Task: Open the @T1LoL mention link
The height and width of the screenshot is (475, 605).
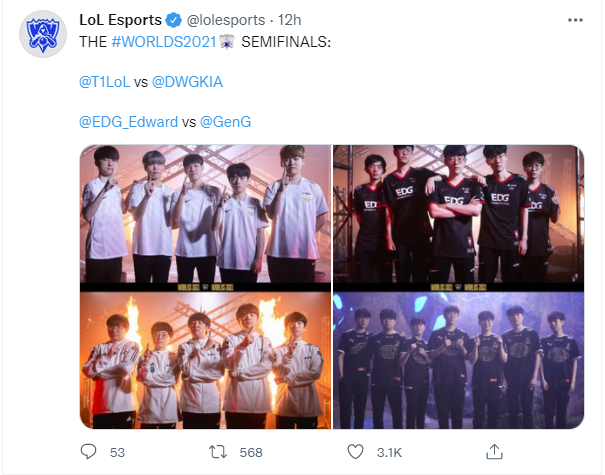Action: point(105,82)
